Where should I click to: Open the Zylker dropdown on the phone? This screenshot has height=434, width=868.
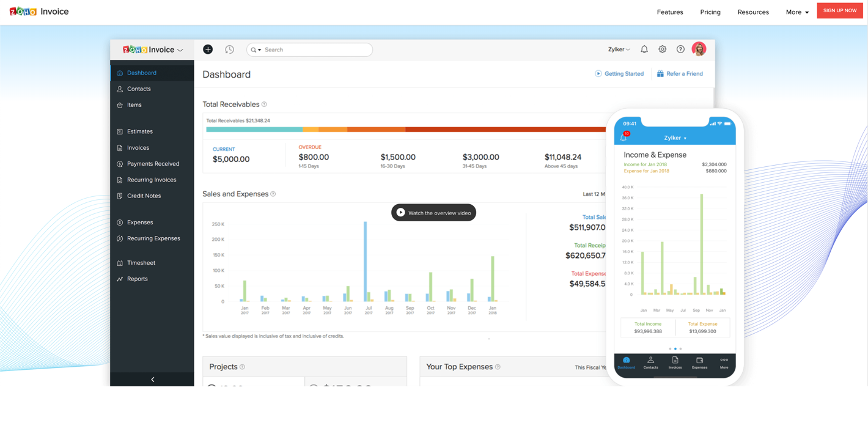tap(675, 138)
